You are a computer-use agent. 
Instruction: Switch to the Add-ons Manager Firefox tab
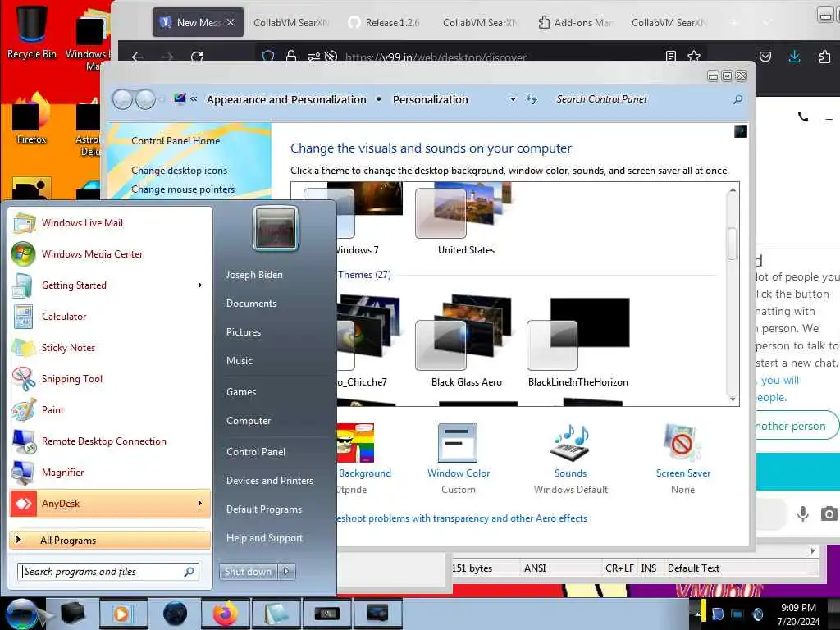(576, 22)
